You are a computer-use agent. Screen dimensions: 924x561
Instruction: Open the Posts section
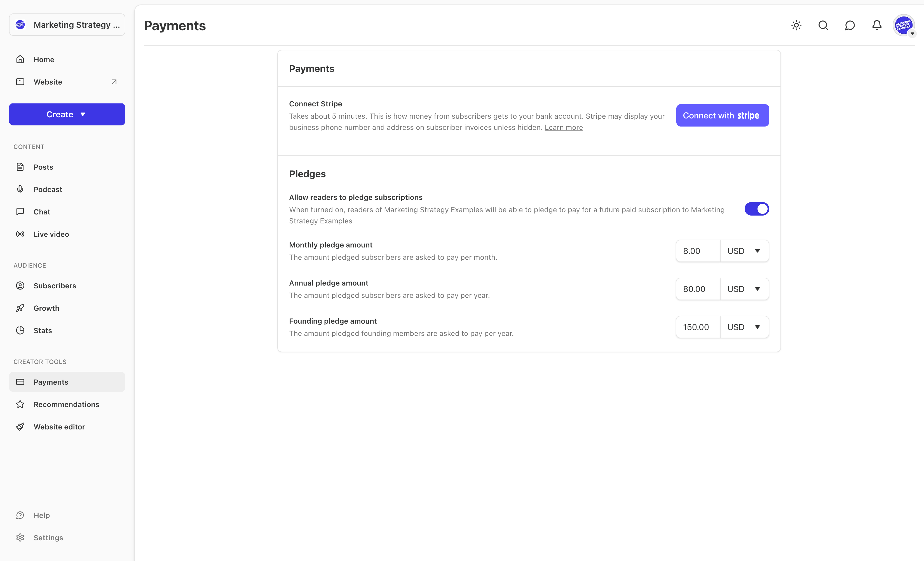click(x=67, y=167)
